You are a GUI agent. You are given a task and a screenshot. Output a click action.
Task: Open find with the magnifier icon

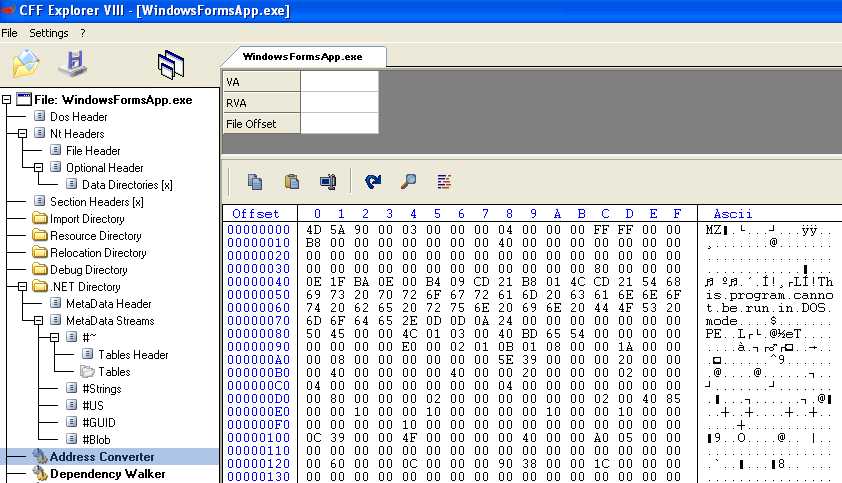(408, 182)
